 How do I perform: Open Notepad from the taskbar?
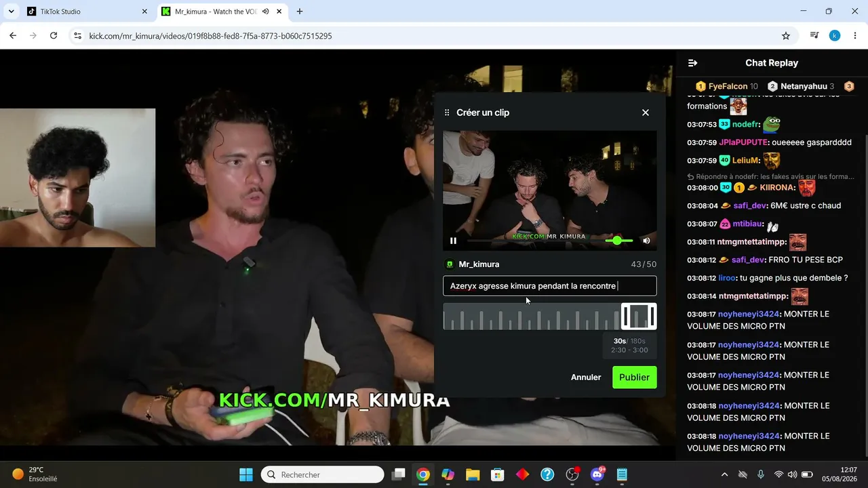[x=622, y=474]
